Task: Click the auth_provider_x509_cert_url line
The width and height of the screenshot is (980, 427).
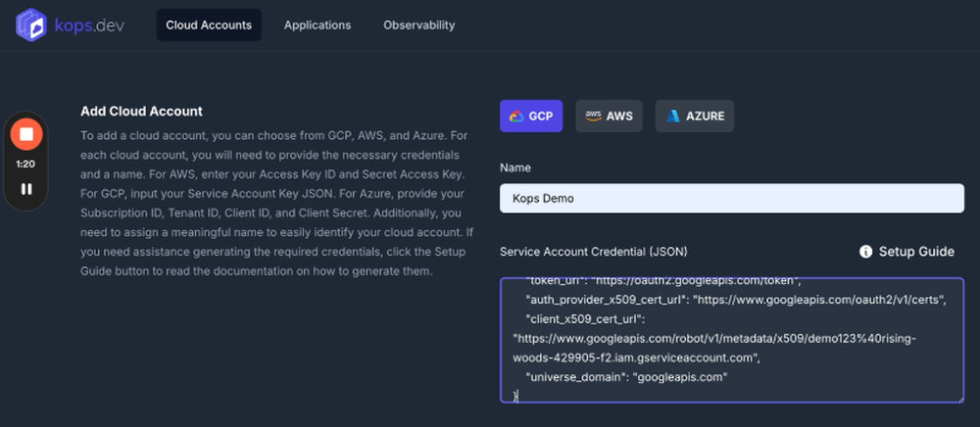Action: 737,301
